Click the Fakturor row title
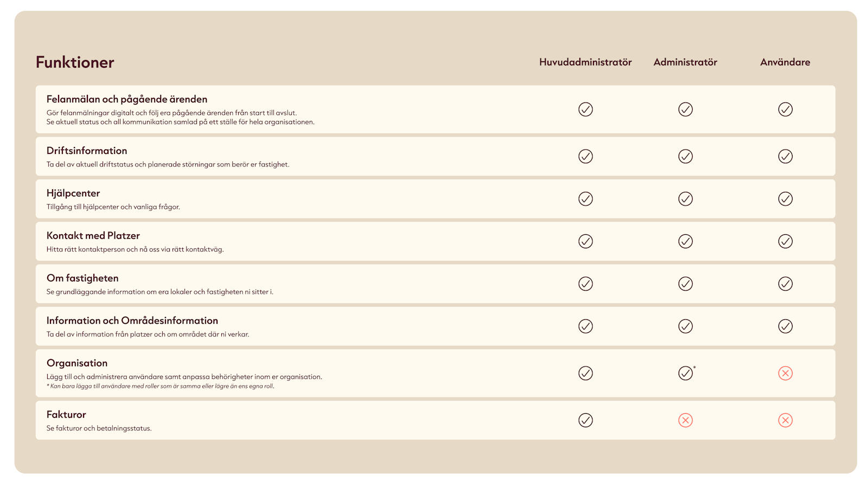 coord(66,415)
